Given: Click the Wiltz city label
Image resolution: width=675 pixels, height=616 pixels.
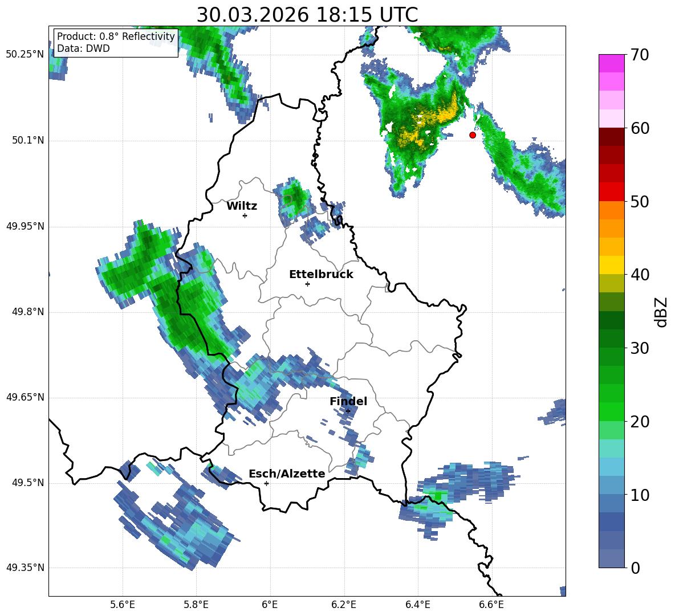Looking at the screenshot, I should click(x=242, y=206).
